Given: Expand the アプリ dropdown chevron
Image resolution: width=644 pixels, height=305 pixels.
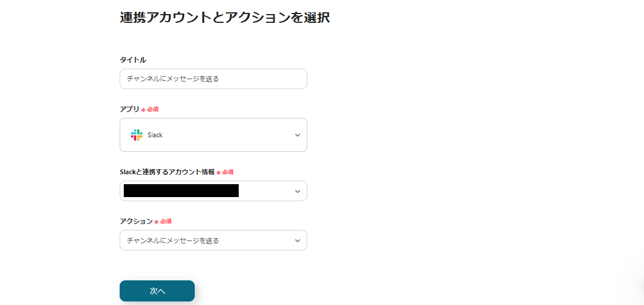Looking at the screenshot, I should (x=297, y=135).
